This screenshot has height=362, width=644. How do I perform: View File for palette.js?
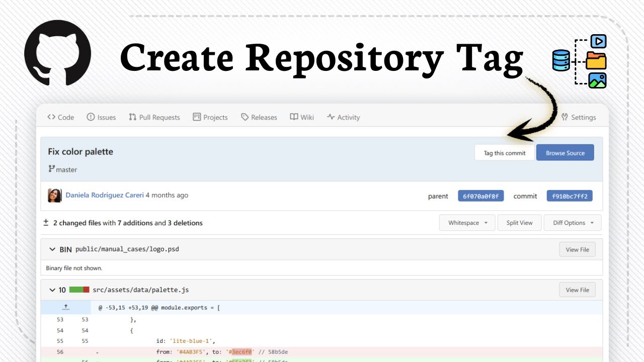pyautogui.click(x=577, y=290)
